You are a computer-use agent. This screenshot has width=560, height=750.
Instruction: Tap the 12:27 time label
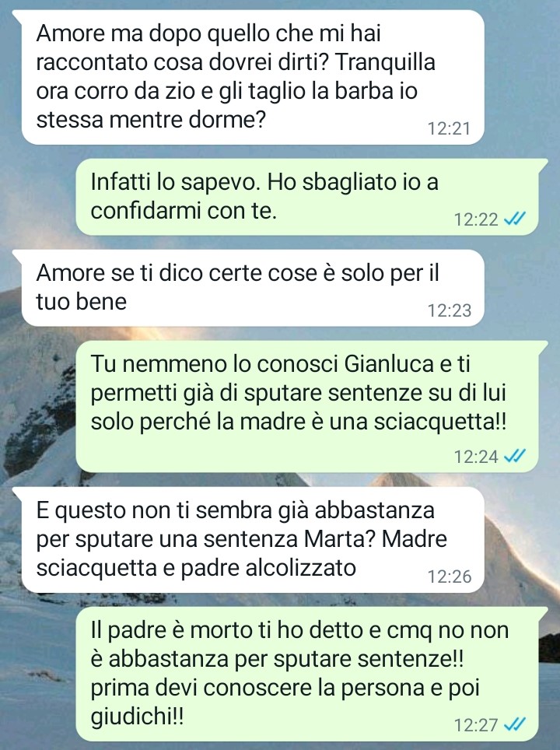pyautogui.click(x=476, y=724)
